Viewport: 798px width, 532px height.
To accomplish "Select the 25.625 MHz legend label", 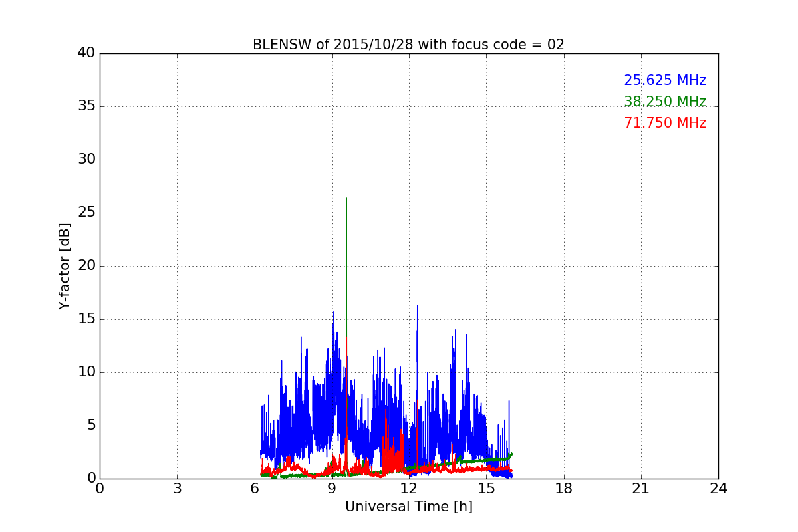I will 665,80.
